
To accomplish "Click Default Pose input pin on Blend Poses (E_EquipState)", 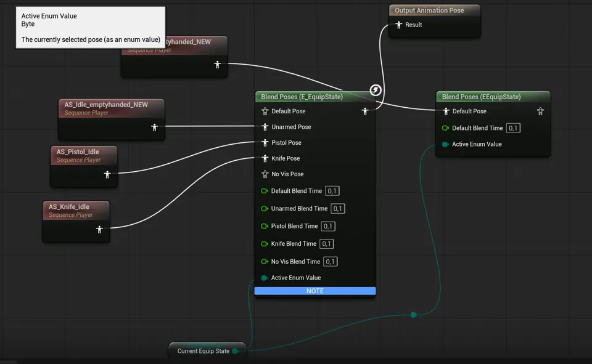I will click(265, 111).
